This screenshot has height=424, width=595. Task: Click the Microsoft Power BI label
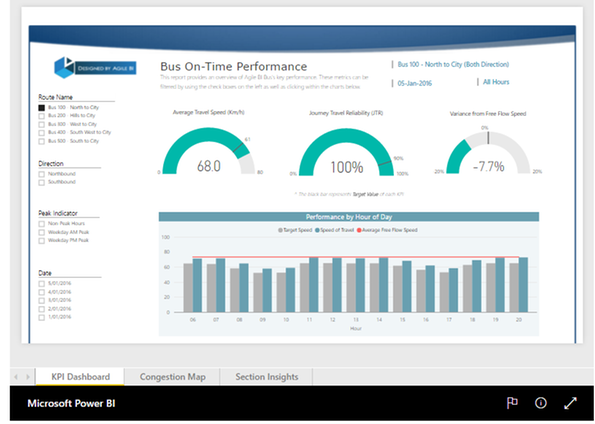[x=71, y=403]
